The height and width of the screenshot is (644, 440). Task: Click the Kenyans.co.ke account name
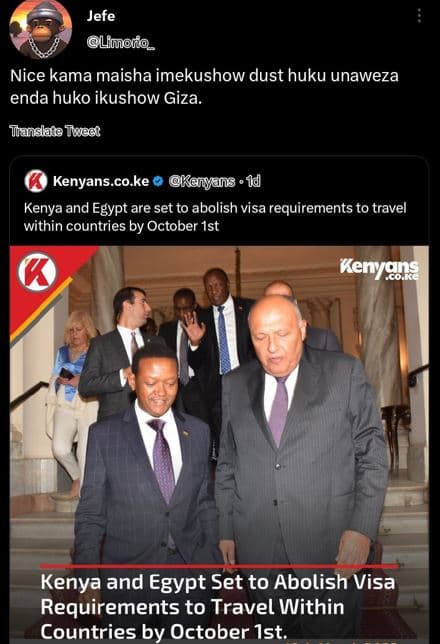101,181
